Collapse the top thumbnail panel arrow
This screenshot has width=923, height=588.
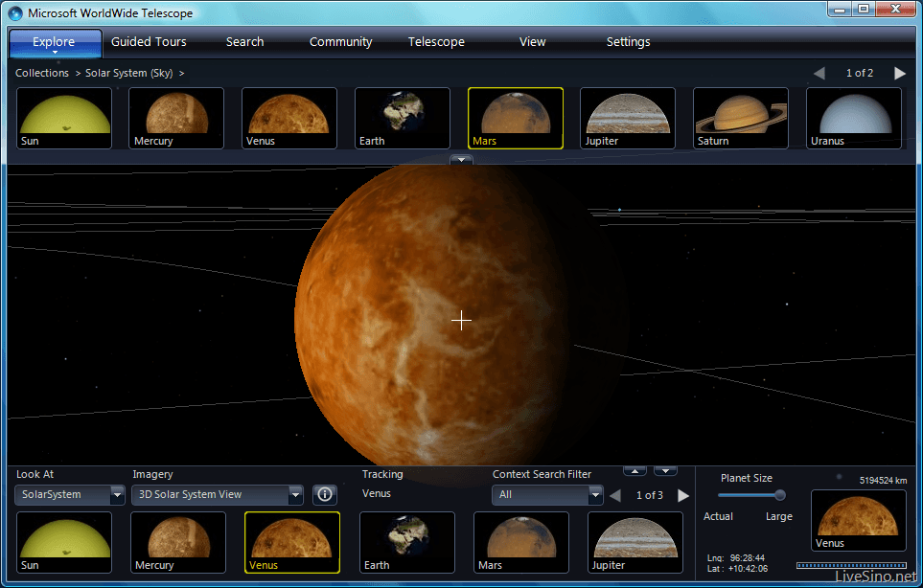pyautogui.click(x=462, y=159)
